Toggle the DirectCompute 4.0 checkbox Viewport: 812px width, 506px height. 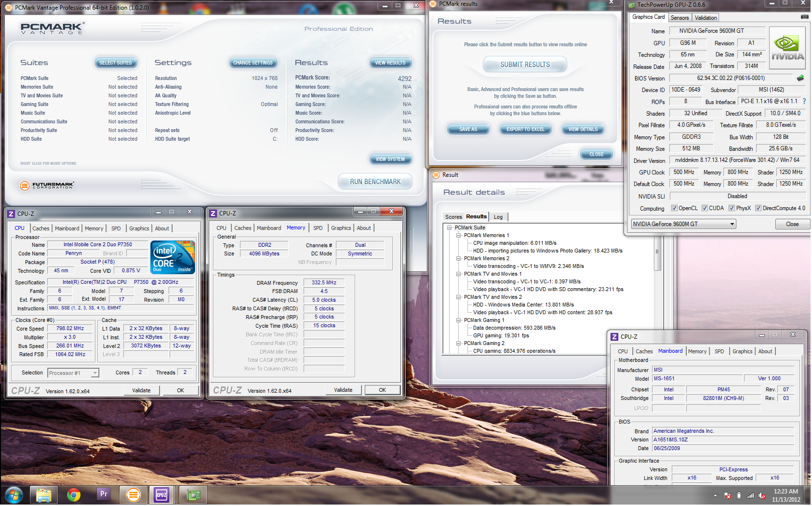pos(759,208)
